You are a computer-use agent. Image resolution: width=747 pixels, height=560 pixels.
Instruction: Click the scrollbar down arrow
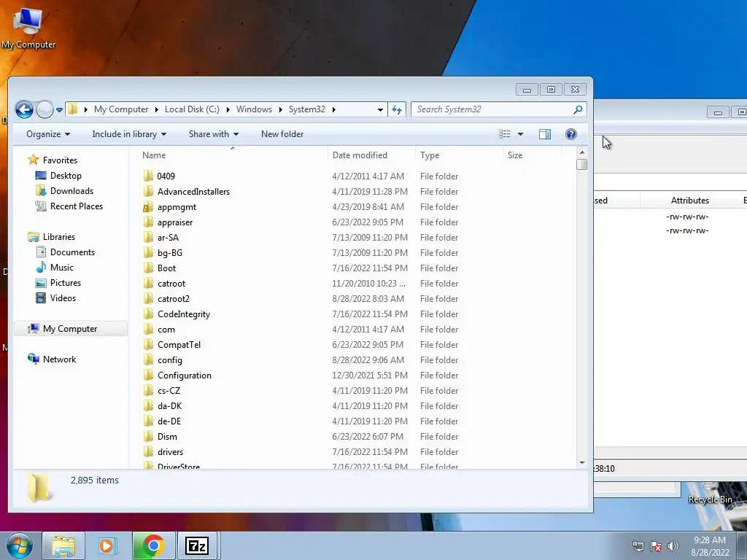click(581, 463)
